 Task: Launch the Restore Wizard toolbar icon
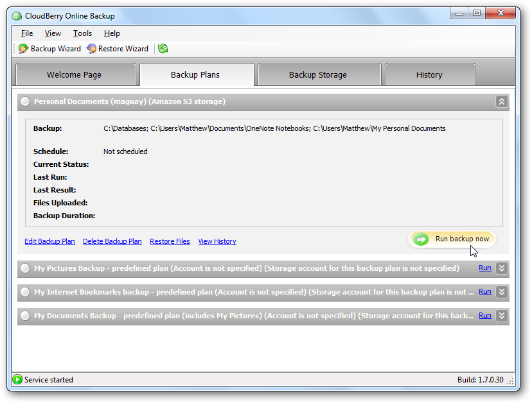coord(91,49)
